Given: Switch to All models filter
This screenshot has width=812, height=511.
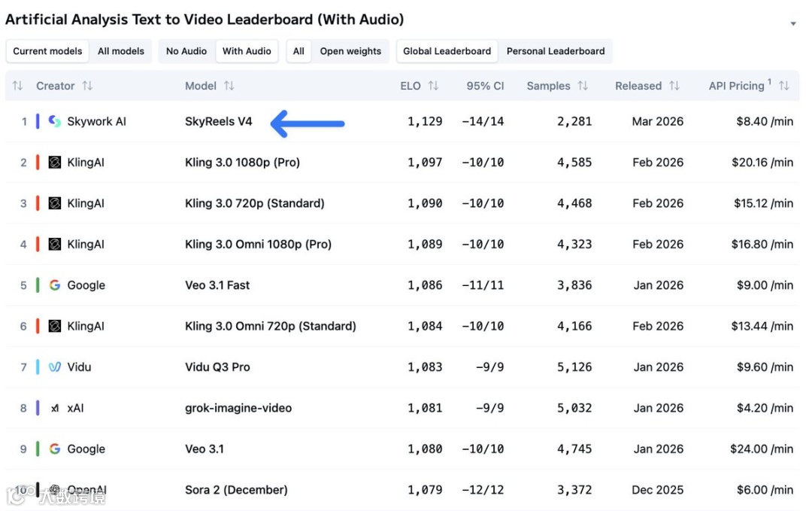Looking at the screenshot, I should (x=120, y=51).
